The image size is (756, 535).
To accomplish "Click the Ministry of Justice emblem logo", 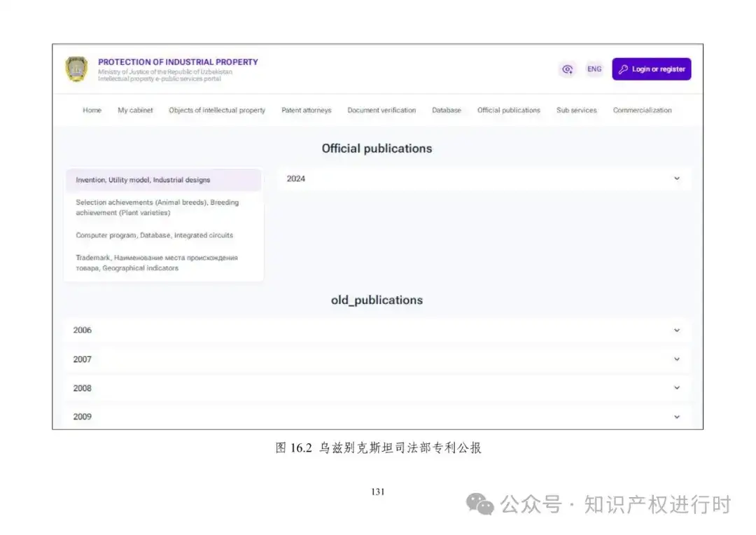I will coord(77,69).
